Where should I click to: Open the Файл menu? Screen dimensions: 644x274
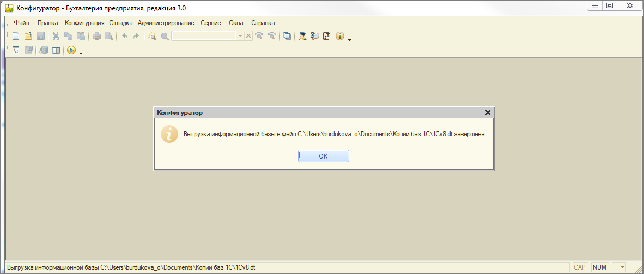(x=21, y=23)
